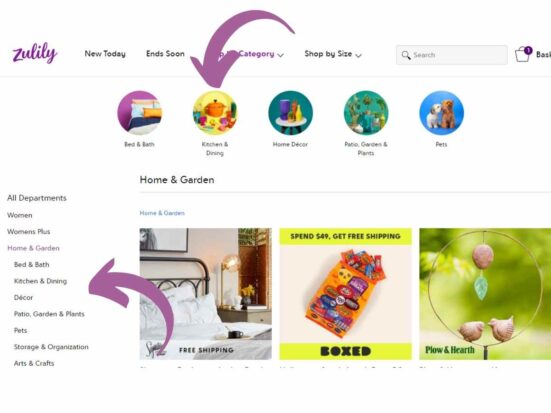This screenshot has height=413, width=551.
Task: Open the Home Décor circle icon
Action: (291, 113)
